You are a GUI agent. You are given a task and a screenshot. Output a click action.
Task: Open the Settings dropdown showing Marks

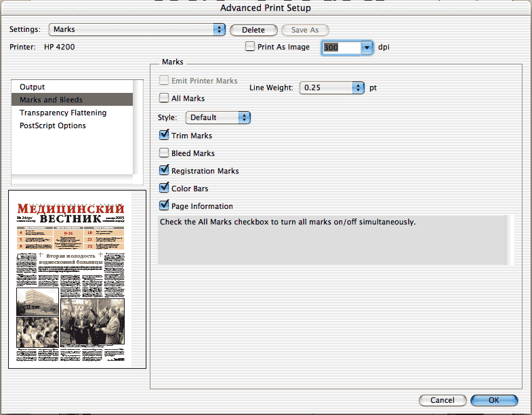pos(137,30)
